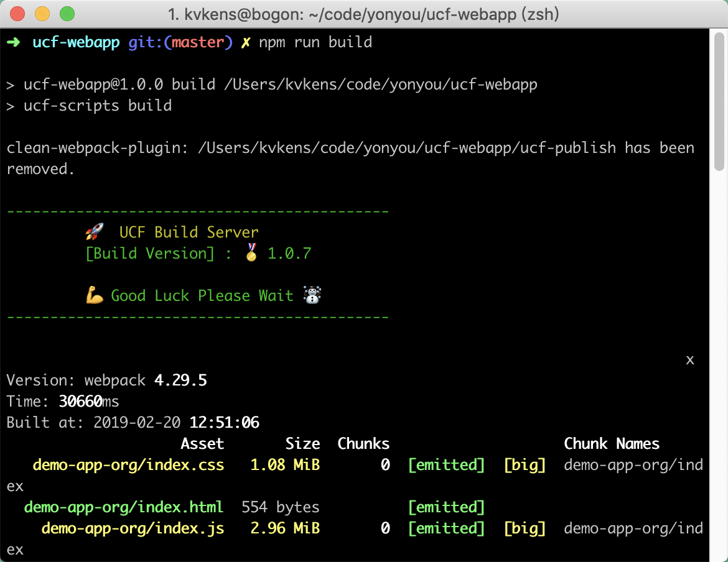The image size is (728, 562).
Task: Click 'Good Luck Please Wait' message
Action: tap(202, 295)
